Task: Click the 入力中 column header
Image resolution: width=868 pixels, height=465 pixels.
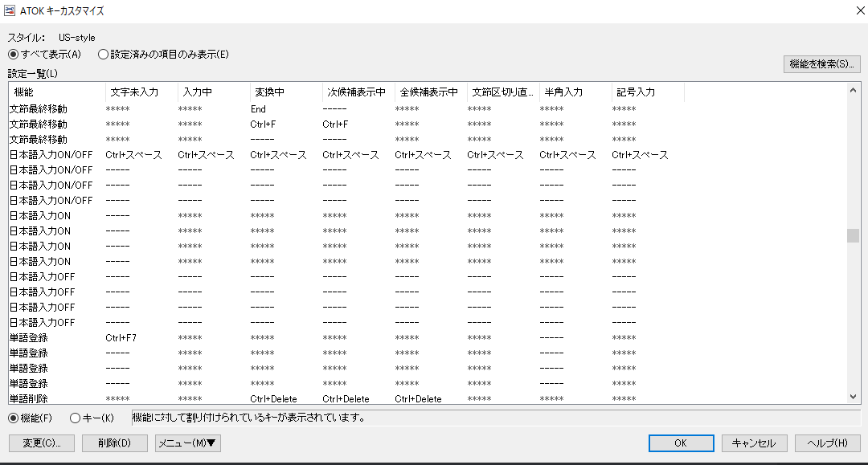Action: pos(214,92)
